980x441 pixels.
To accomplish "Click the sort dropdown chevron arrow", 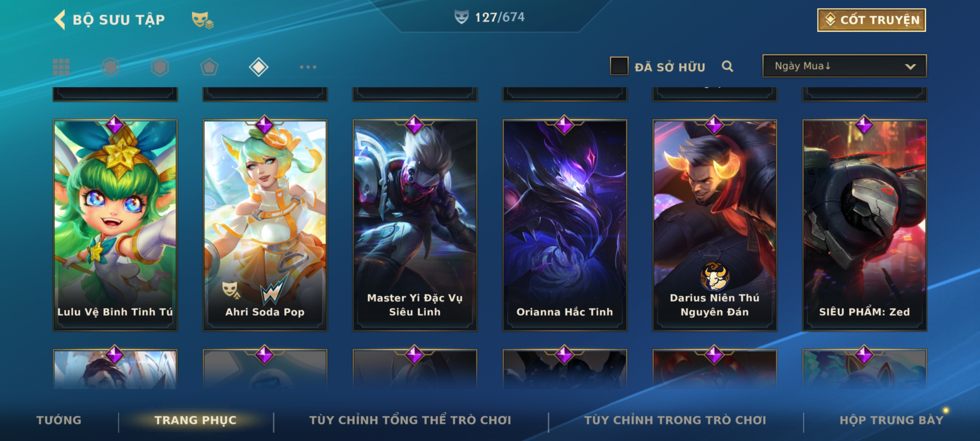I will tap(910, 67).
